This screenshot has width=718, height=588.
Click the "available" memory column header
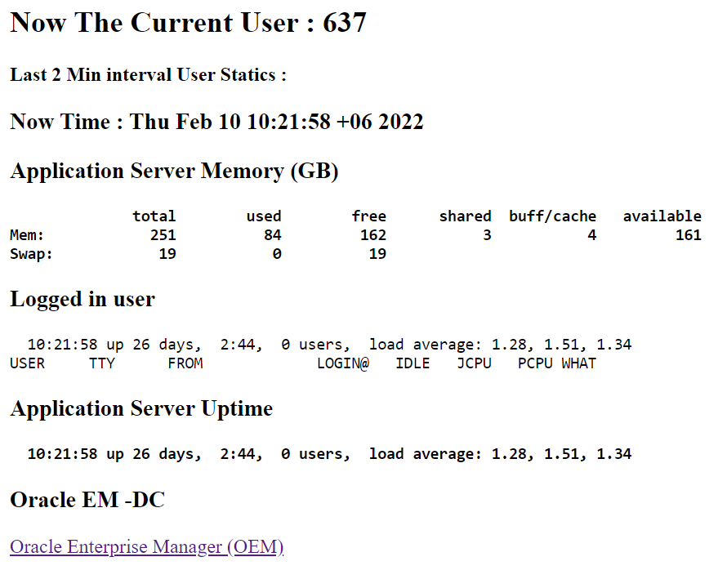click(x=662, y=216)
